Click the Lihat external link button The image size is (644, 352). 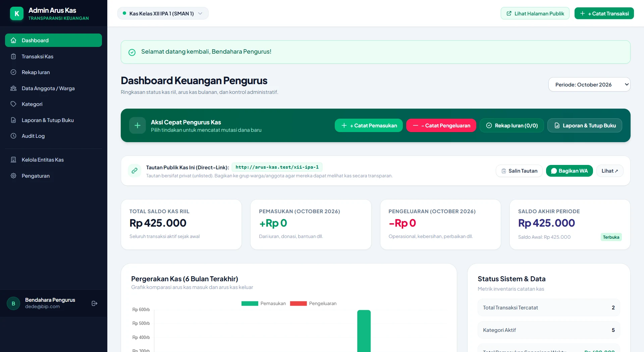click(610, 171)
